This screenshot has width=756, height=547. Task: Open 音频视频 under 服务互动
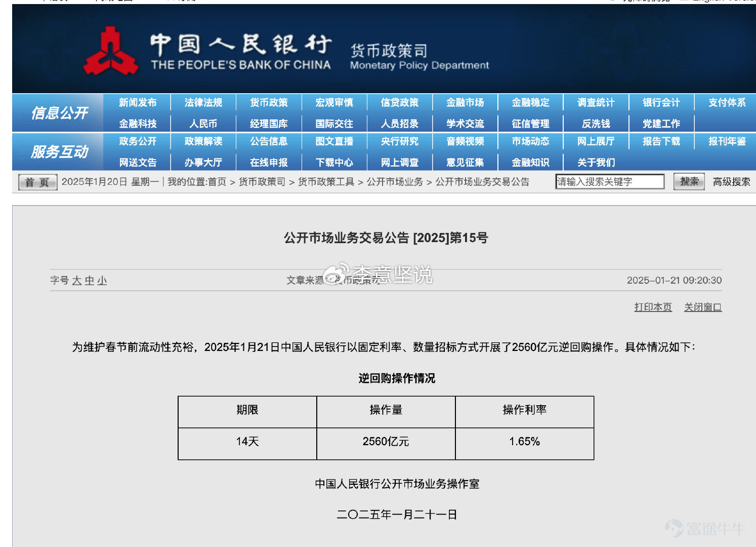[465, 141]
